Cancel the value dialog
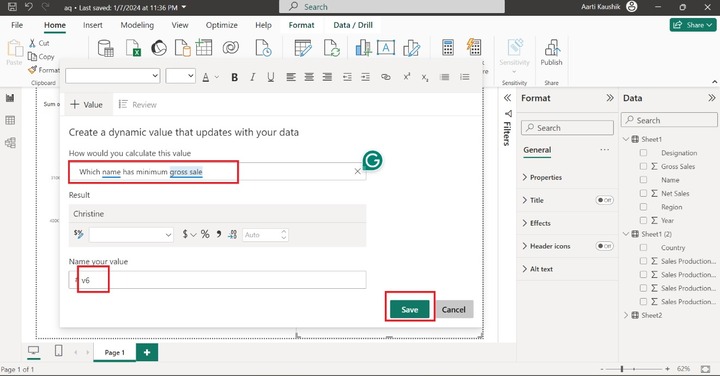The height and width of the screenshot is (376, 720). (454, 309)
